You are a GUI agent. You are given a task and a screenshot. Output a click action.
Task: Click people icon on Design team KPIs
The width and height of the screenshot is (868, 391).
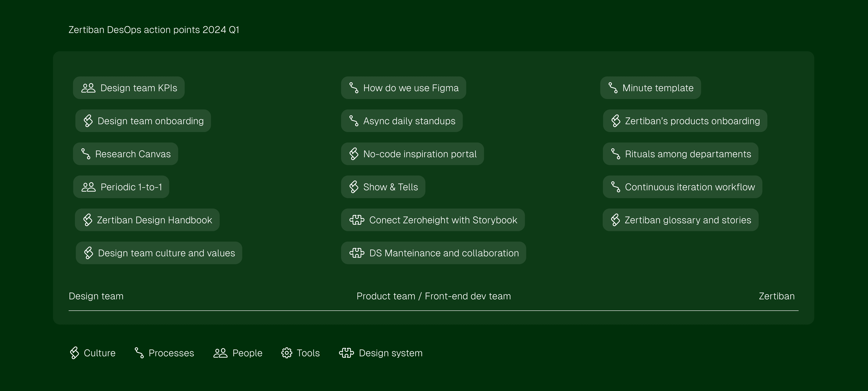[88, 88]
